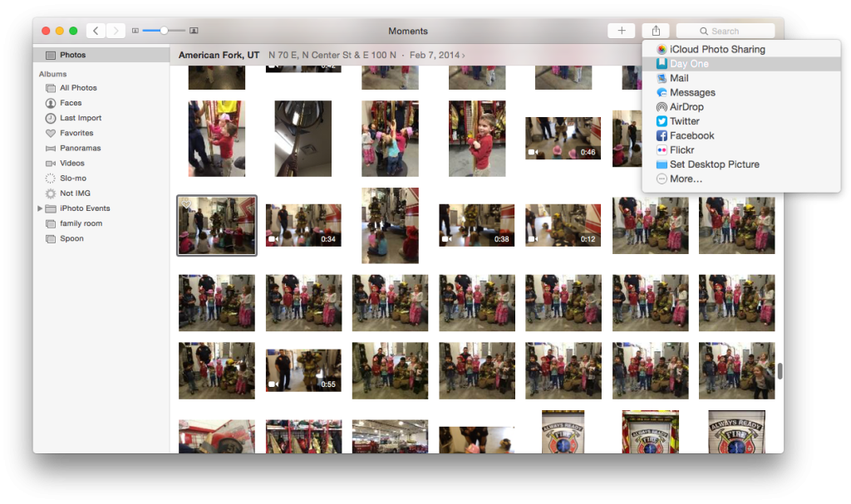Screen dimensions: 851x504
Task: Open the Panoramas album
Action: (79, 148)
